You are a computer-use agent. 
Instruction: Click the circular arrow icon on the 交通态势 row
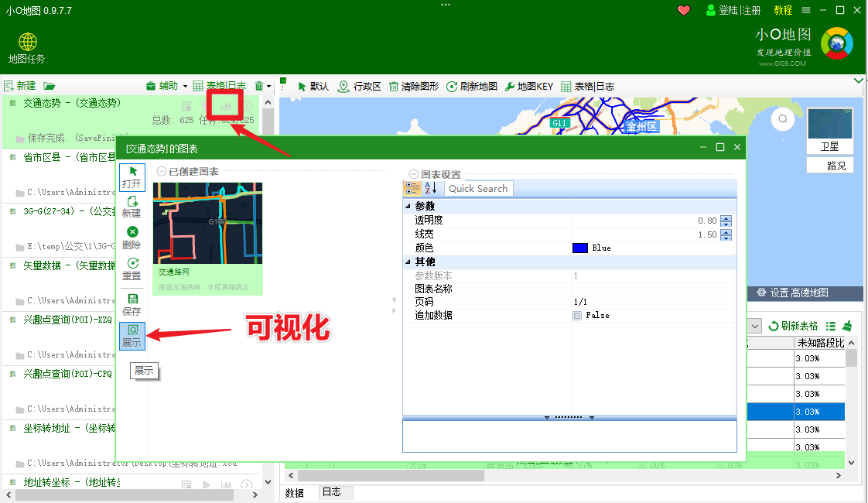click(248, 106)
